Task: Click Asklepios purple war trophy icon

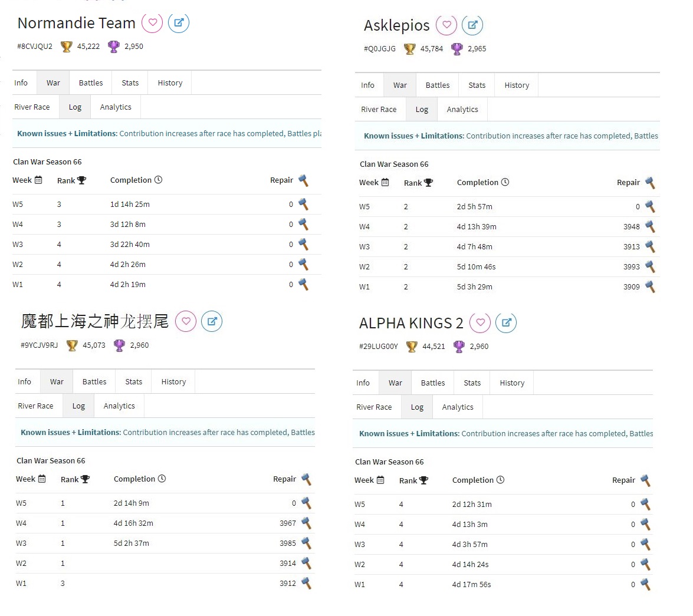Action: point(457,49)
